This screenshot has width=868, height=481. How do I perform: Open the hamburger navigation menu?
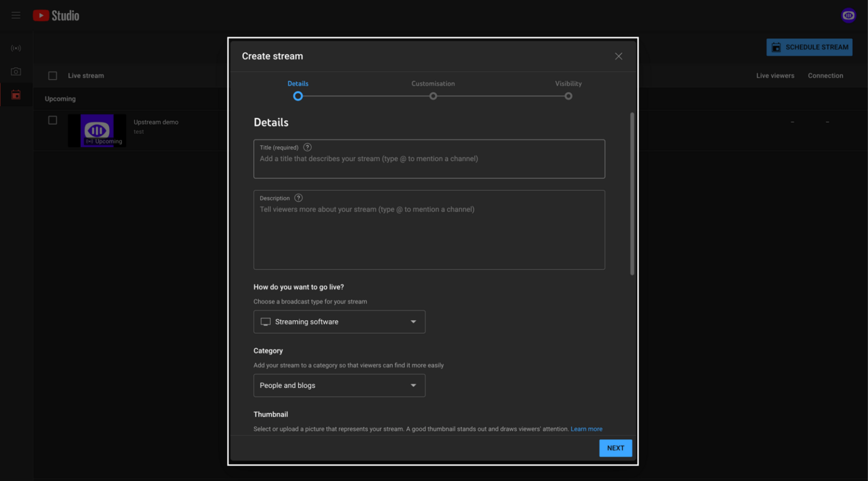point(16,15)
